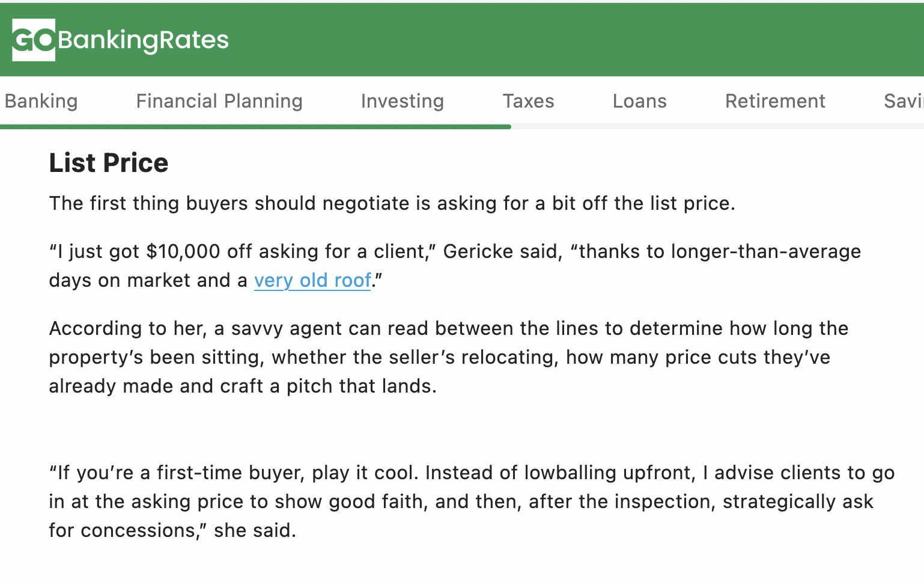The width and height of the screenshot is (924, 582).
Task: Select the Investing navigation item
Action: pos(403,101)
